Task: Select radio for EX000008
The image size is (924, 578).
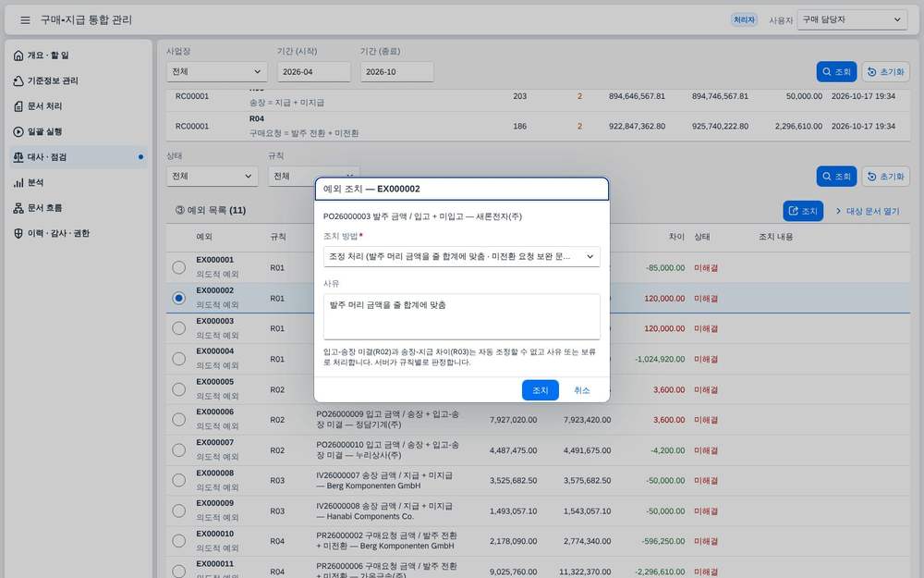Action: pyautogui.click(x=178, y=480)
